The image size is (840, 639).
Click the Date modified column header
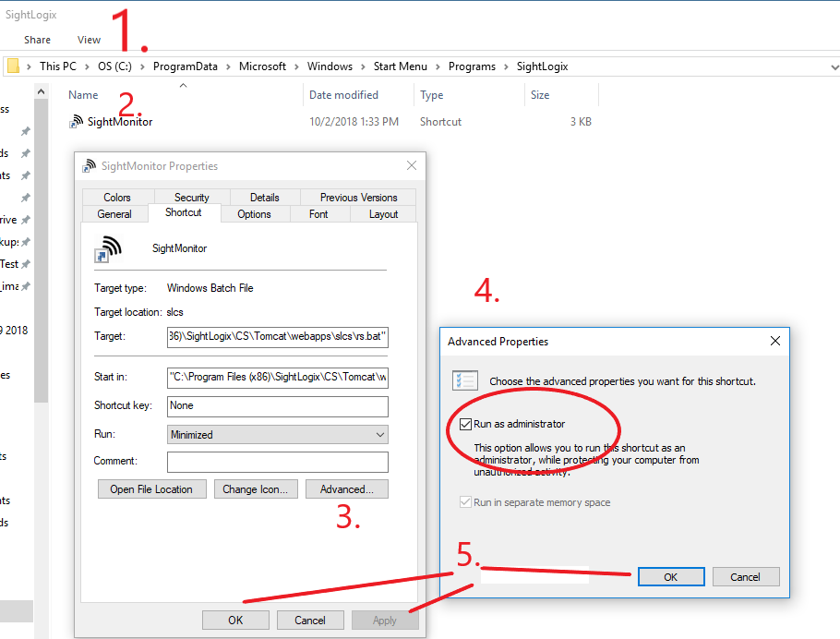point(344,95)
